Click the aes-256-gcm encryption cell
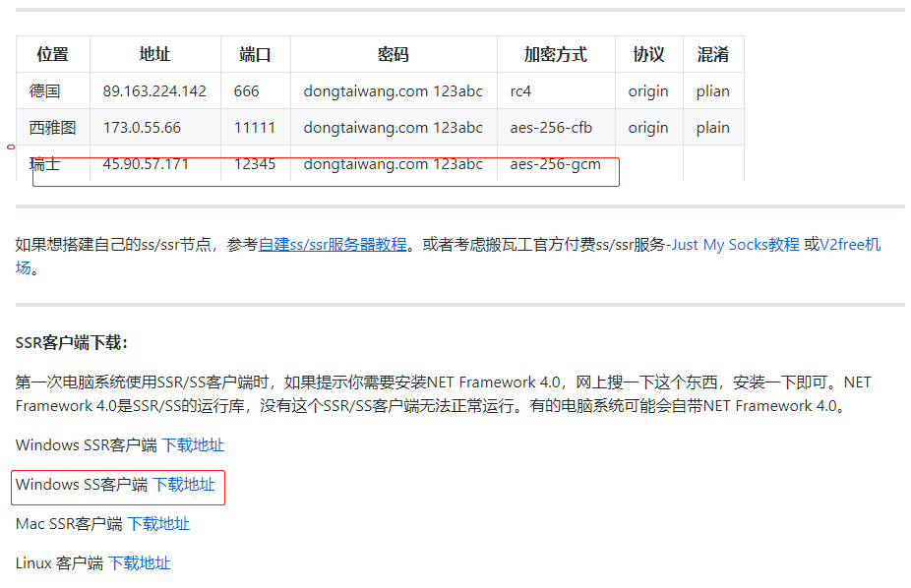Image resolution: width=911 pixels, height=588 pixels. pyautogui.click(x=556, y=163)
